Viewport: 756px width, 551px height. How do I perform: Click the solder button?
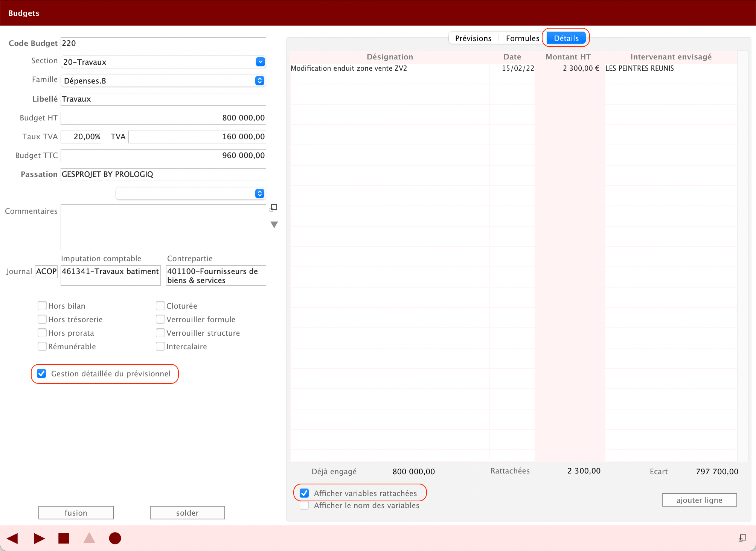[187, 513]
